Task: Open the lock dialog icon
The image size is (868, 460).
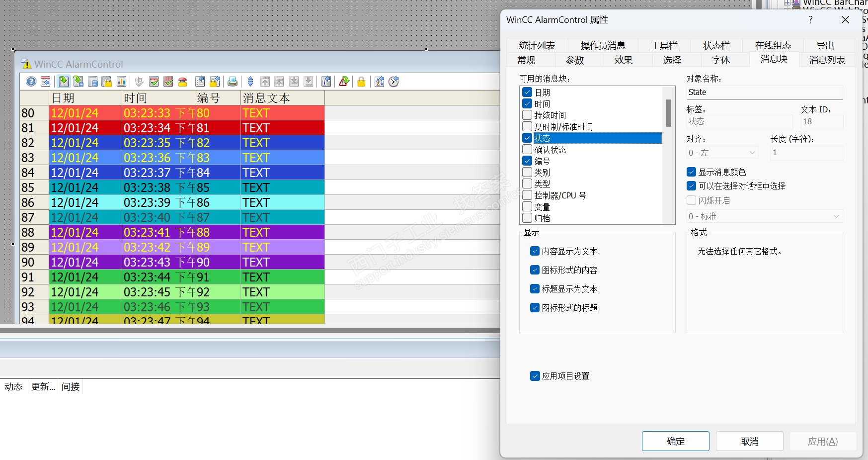Action: [215, 82]
